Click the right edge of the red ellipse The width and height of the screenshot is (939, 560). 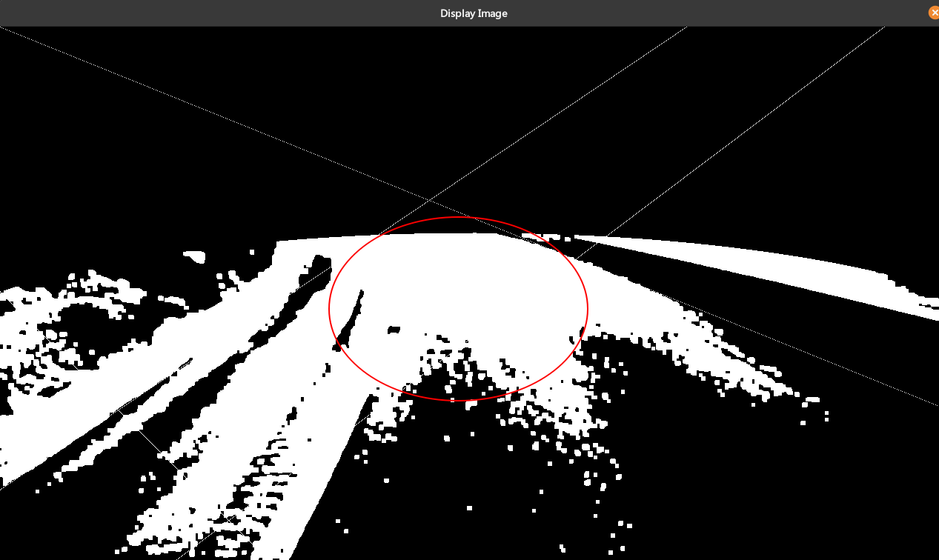coord(587,307)
